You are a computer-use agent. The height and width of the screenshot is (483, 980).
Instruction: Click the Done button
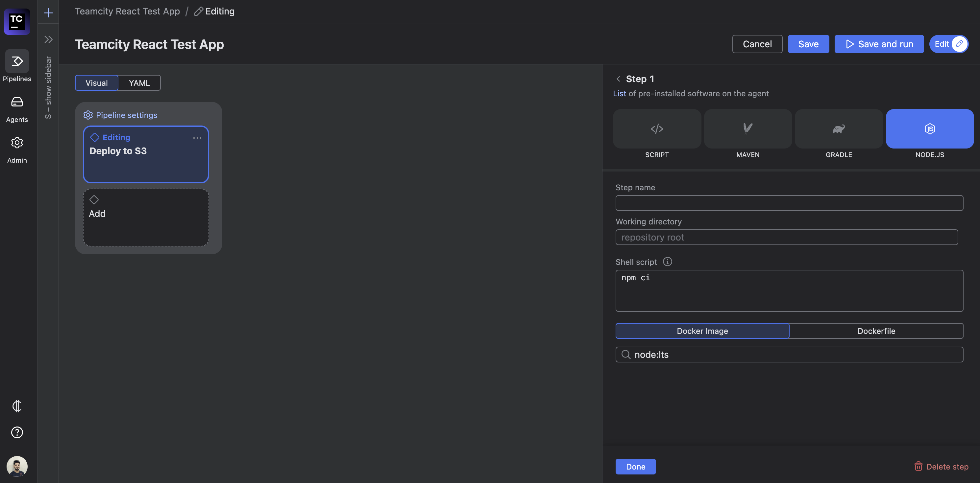(x=635, y=467)
